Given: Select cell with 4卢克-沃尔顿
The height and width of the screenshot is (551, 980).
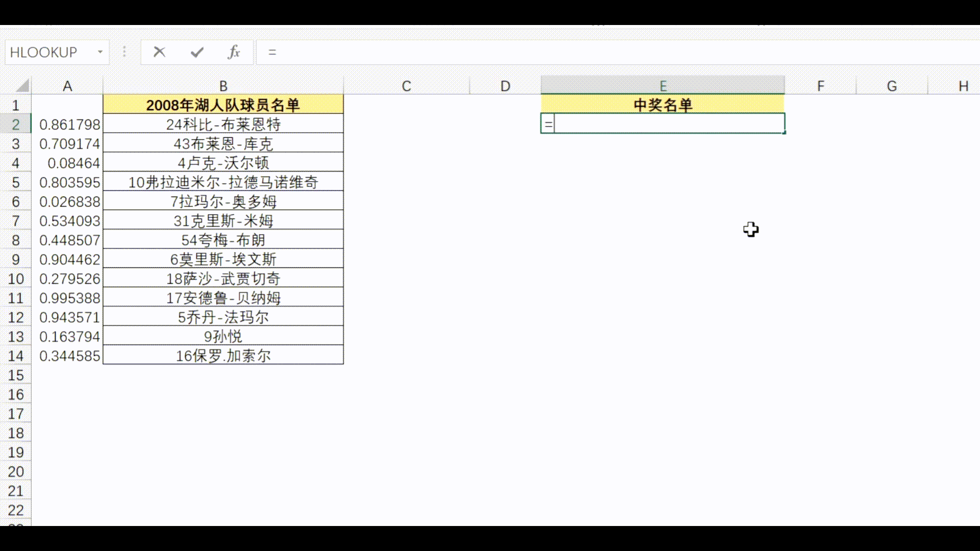Looking at the screenshot, I should pos(223,163).
